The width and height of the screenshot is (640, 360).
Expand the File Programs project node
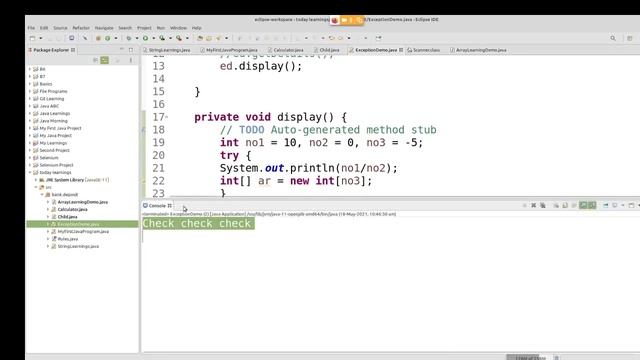click(30, 91)
